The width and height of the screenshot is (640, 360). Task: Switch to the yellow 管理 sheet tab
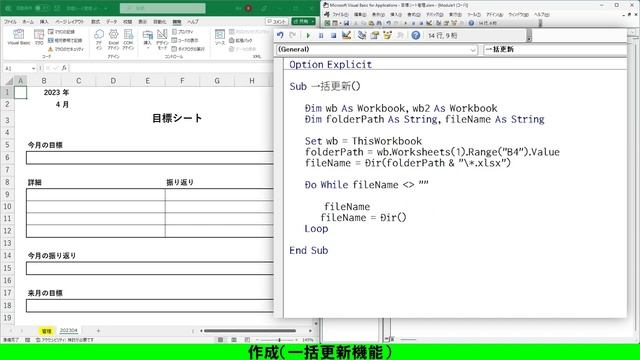[47, 331]
